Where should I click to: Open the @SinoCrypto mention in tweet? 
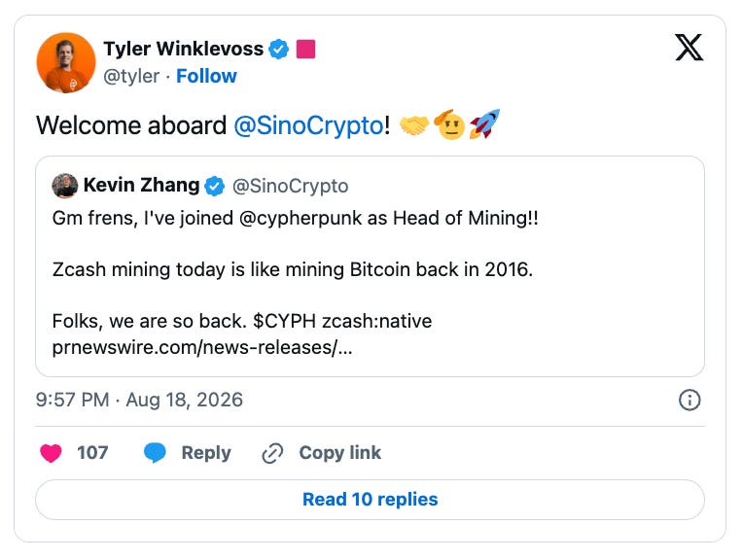click(308, 125)
